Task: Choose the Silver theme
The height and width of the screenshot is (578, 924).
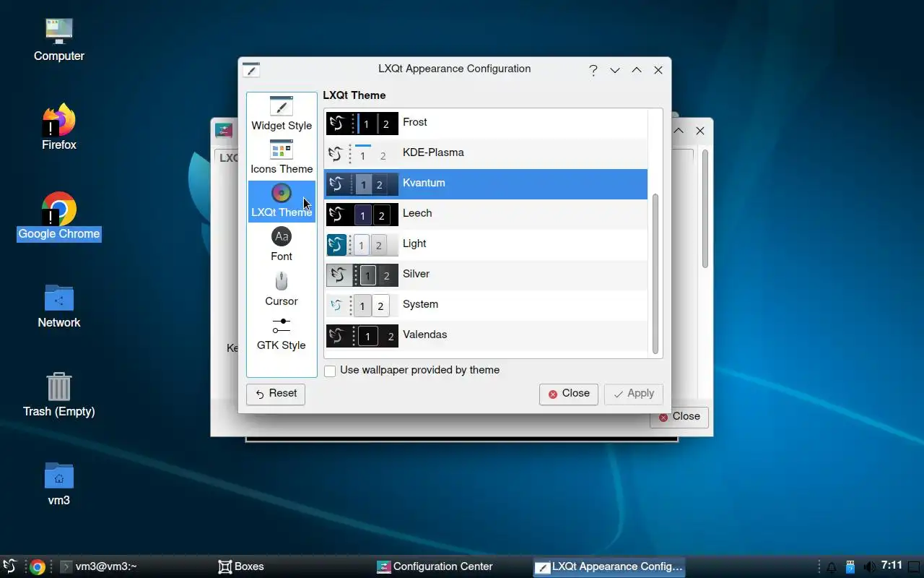Action: tap(486, 275)
